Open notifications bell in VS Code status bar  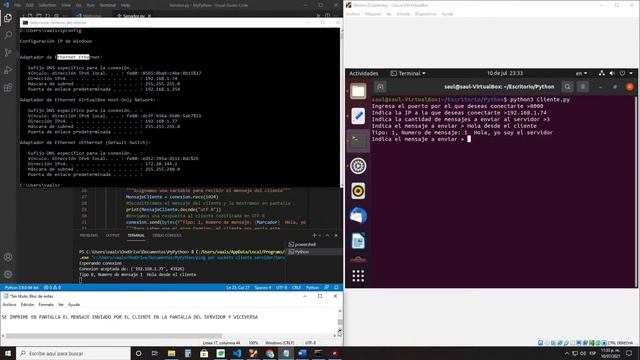click(336, 288)
